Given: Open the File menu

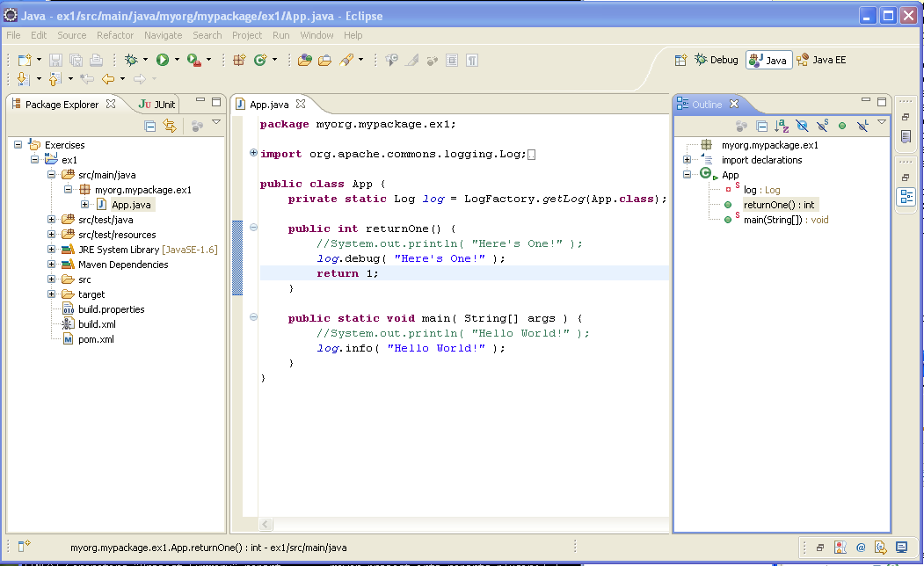Looking at the screenshot, I should coord(13,35).
